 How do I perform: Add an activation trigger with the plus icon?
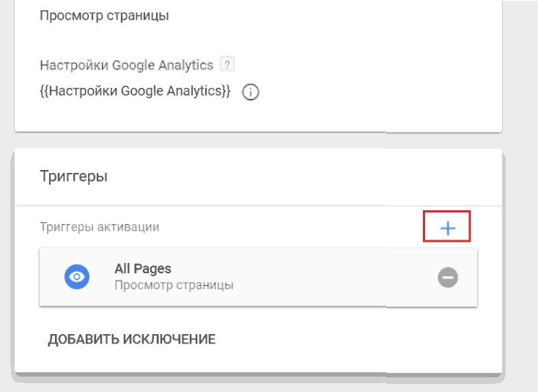pos(447,228)
